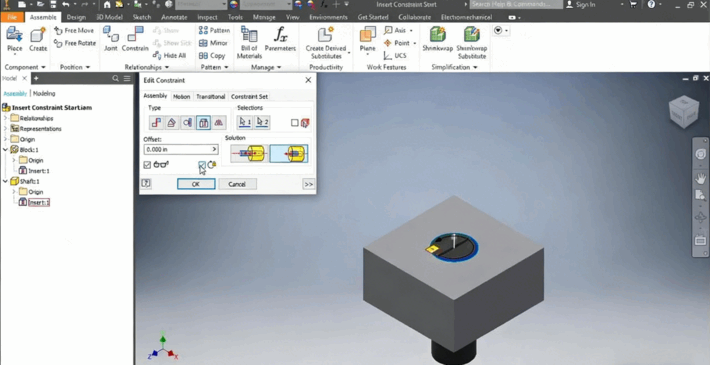The height and width of the screenshot is (365, 710).
Task: Click the Home icon in quick access toolbar
Action: pos(107,5)
